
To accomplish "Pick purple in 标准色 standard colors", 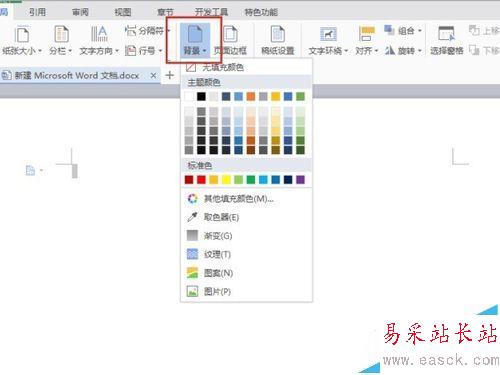I will tap(300, 180).
